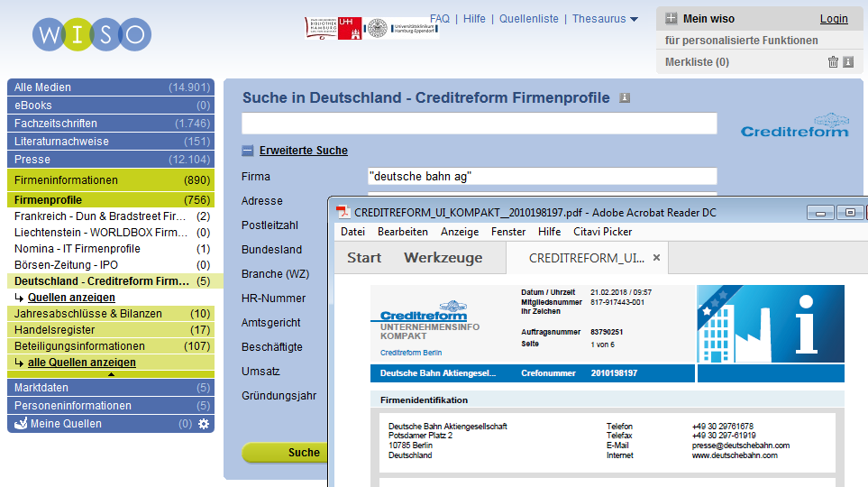This screenshot has height=487, width=868.
Task: Select Literaturnachweise category
Action: pos(111,142)
